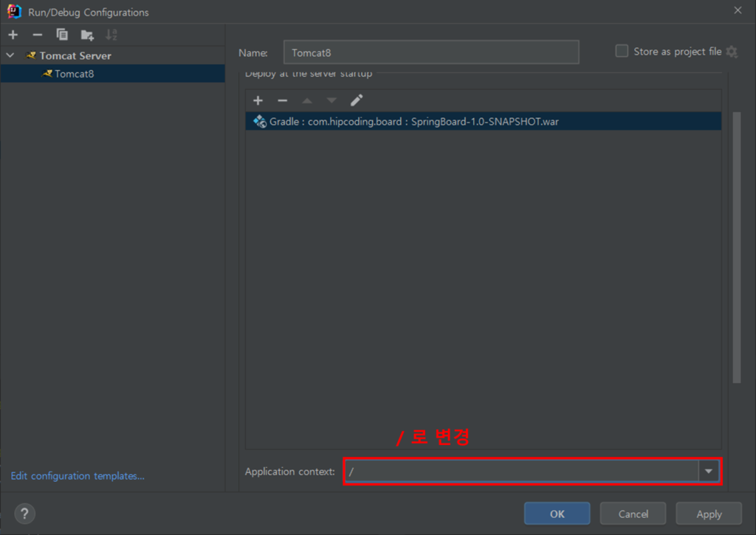Remove the selected deployment artifact
756x535 pixels.
[x=282, y=100]
